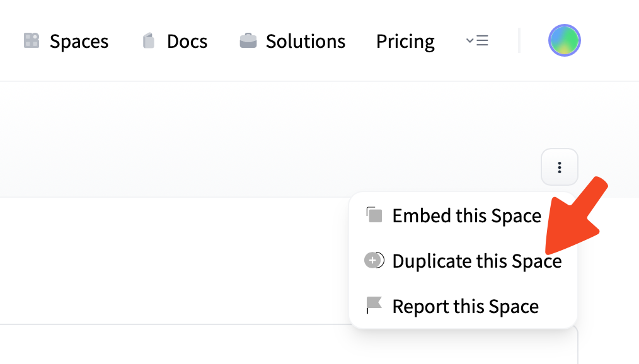This screenshot has width=639, height=364.
Task: Open the user profile avatar
Action: (564, 40)
